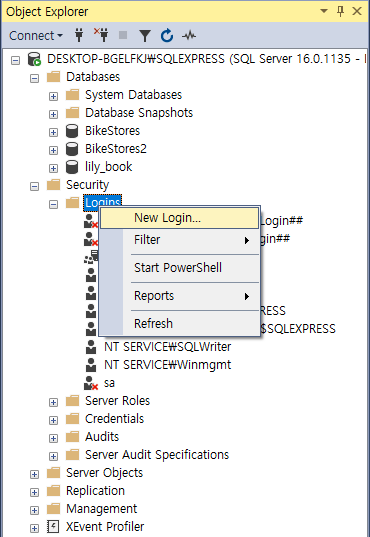Screen dimensions: 370x537
Task: Expand the Server Audit Specifications node
Action: pyautogui.click(x=53, y=457)
